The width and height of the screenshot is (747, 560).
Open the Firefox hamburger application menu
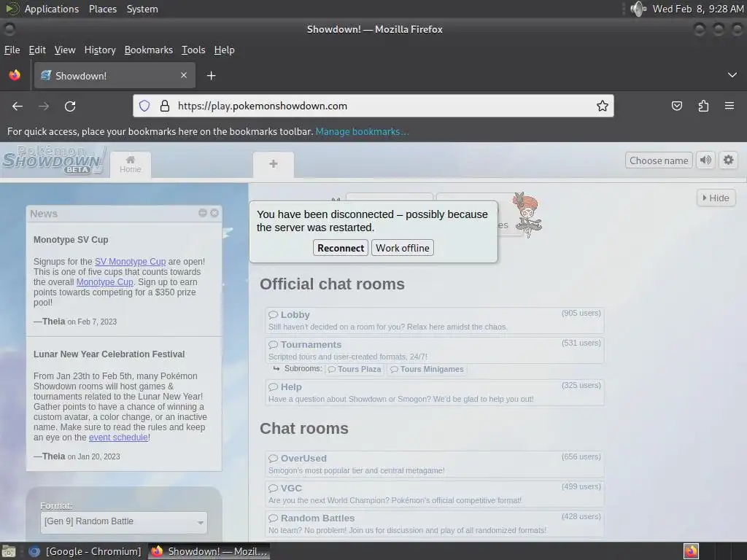click(x=729, y=106)
